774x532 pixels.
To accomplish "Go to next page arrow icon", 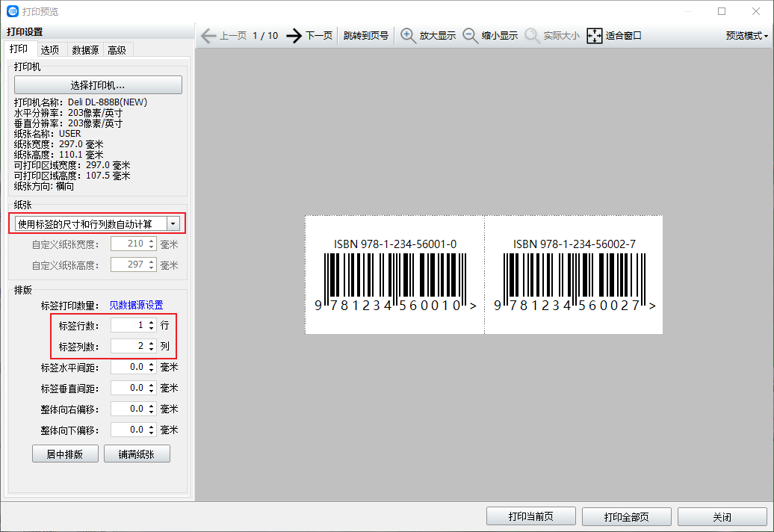I will click(294, 36).
